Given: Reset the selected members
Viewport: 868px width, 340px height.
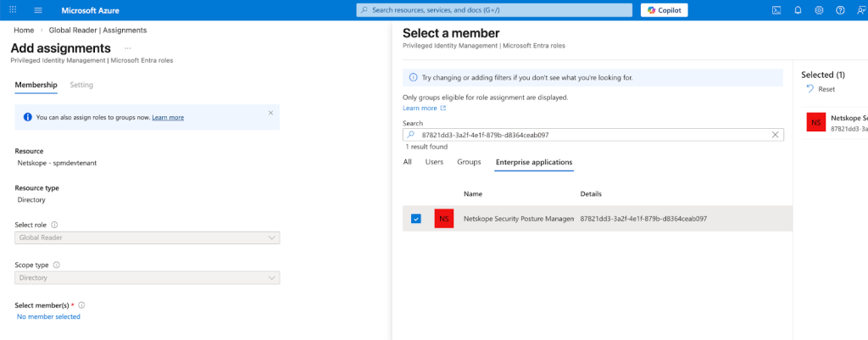Looking at the screenshot, I should point(821,89).
